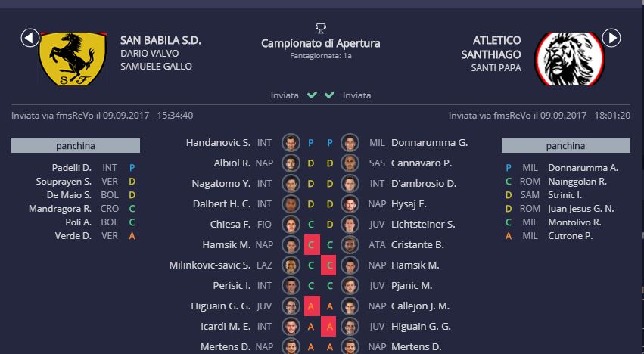This screenshot has width=644, height=354.
Task: Click the right green Inviata checkmark
Action: coord(329,95)
